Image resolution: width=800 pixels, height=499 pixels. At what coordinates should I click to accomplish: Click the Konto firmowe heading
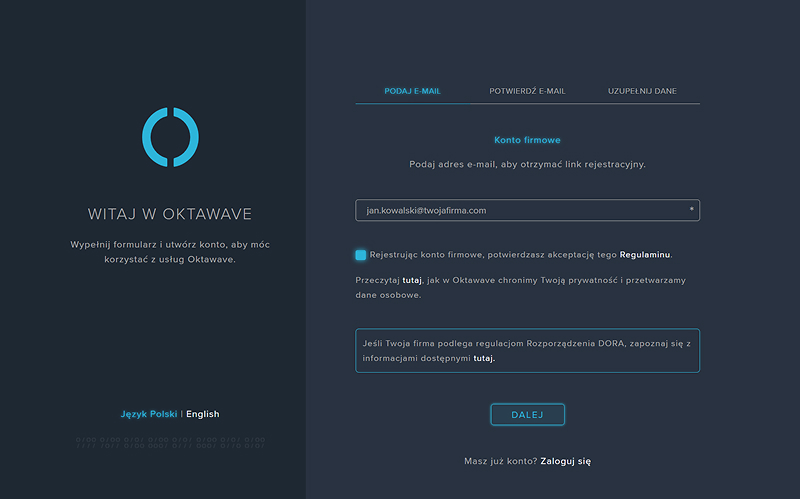(527, 141)
